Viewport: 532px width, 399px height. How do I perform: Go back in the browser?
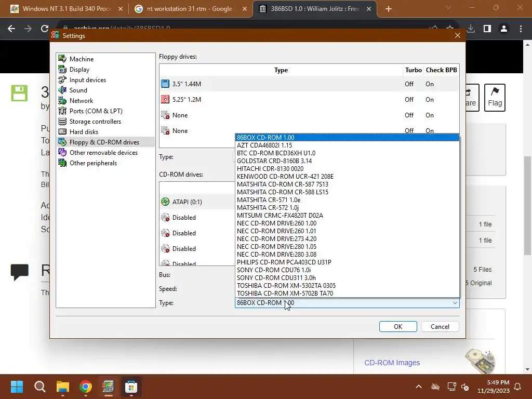click(11, 29)
